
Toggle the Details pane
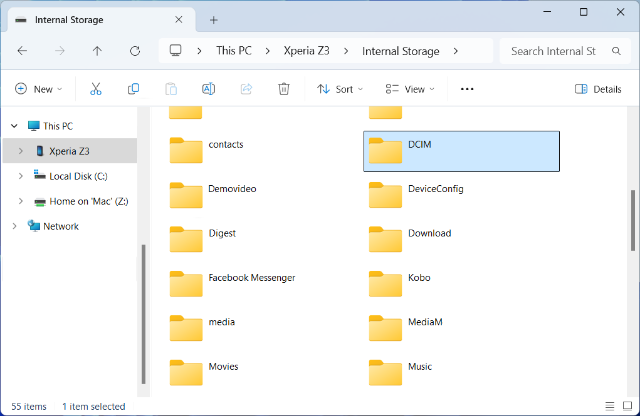598,89
